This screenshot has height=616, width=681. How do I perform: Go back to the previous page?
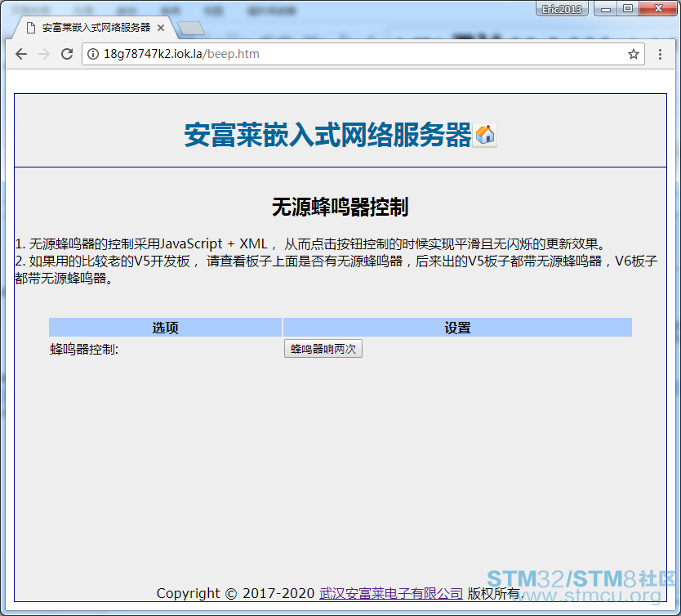tap(21, 54)
